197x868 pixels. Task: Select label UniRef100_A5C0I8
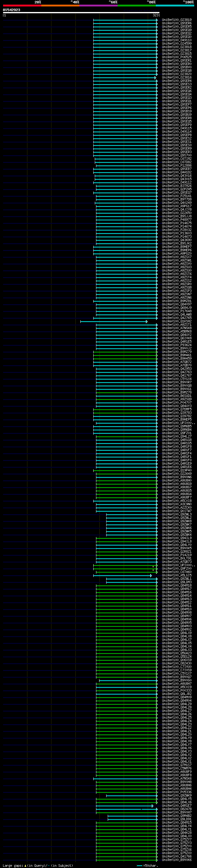pyautogui.click(x=177, y=501)
